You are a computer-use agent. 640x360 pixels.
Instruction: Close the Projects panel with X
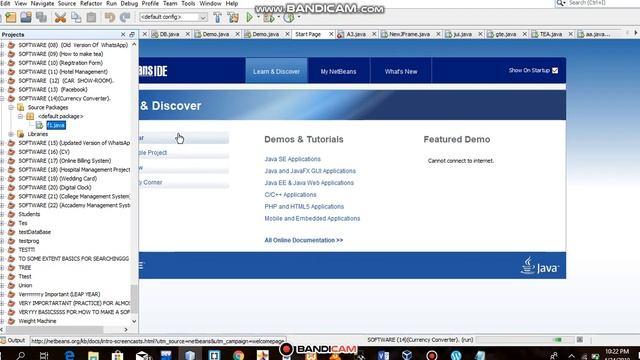123,35
